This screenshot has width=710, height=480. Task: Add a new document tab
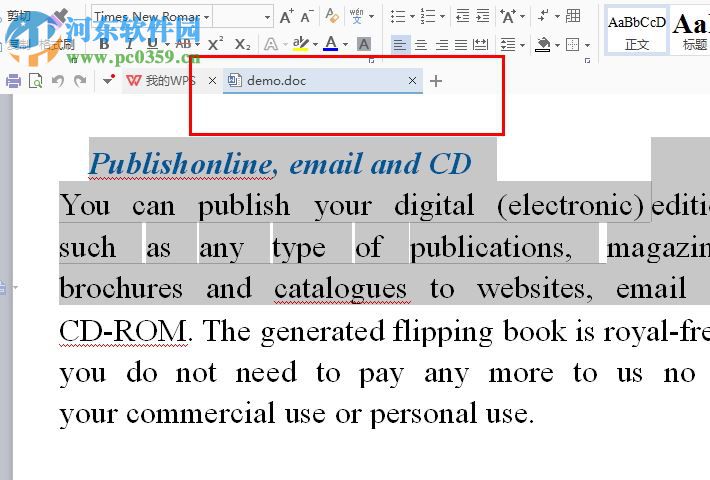(436, 81)
